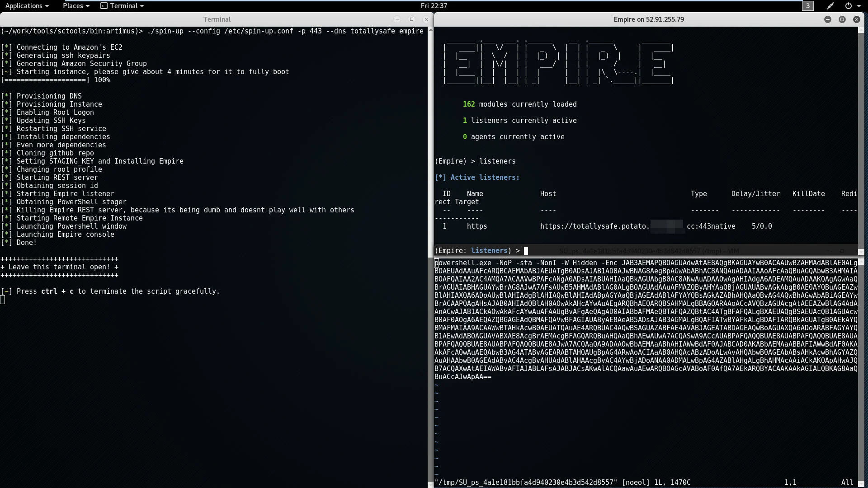Click 'Starting REST server' line
Screen dimensions: 868x488
(49, 178)
